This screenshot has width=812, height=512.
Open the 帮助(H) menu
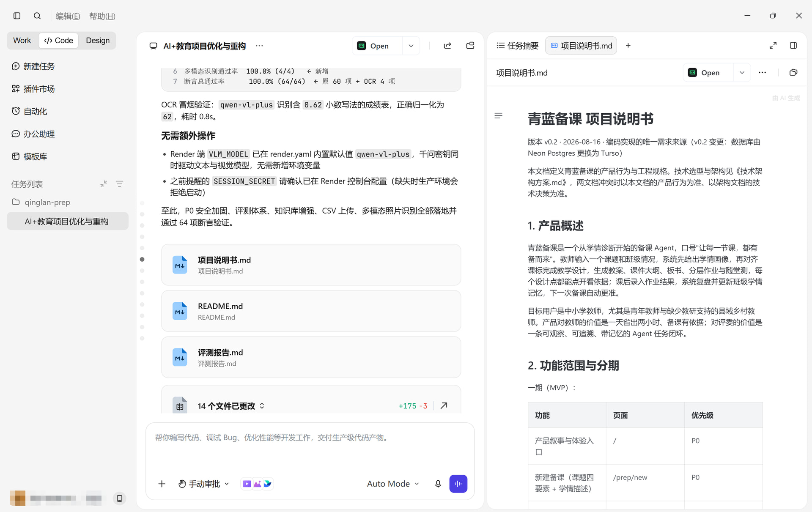click(x=102, y=16)
